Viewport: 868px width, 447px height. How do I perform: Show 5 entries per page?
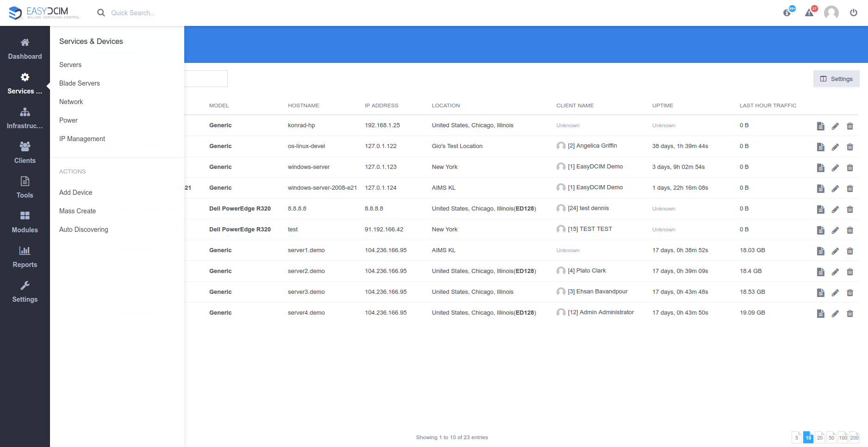pyautogui.click(x=797, y=437)
